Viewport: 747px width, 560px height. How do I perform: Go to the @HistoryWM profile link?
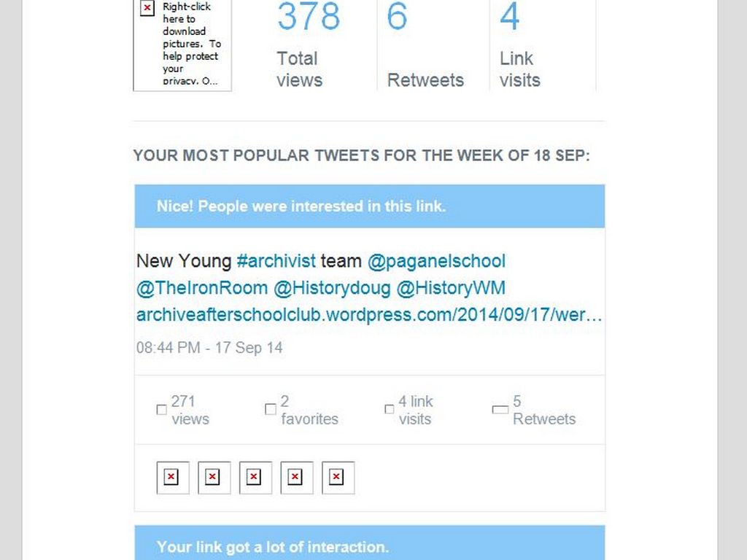pyautogui.click(x=451, y=288)
